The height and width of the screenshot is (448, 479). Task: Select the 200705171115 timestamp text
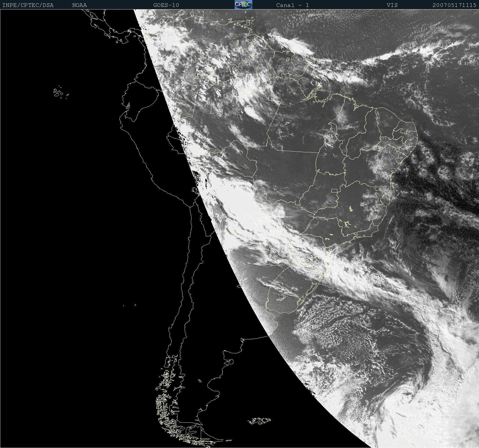[x=454, y=5]
